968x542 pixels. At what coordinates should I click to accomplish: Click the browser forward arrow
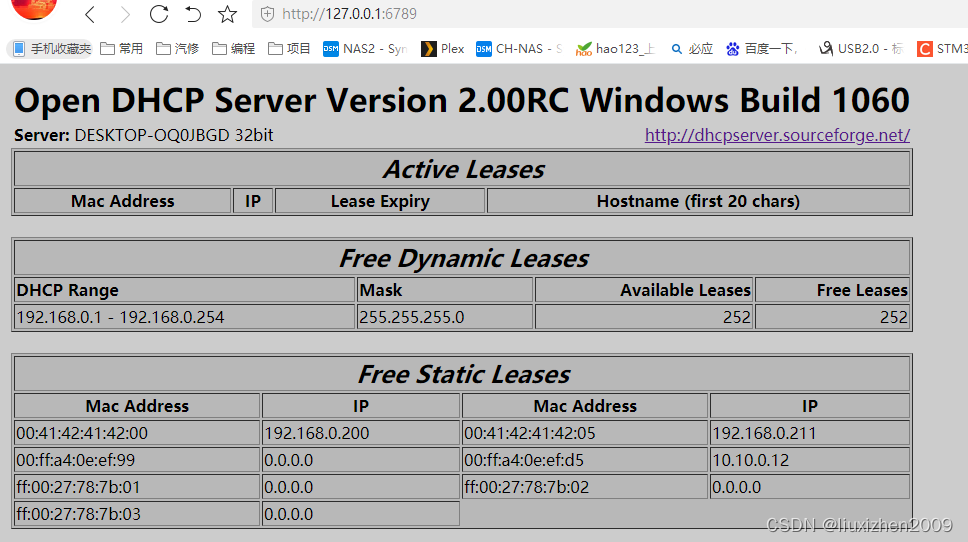click(125, 14)
